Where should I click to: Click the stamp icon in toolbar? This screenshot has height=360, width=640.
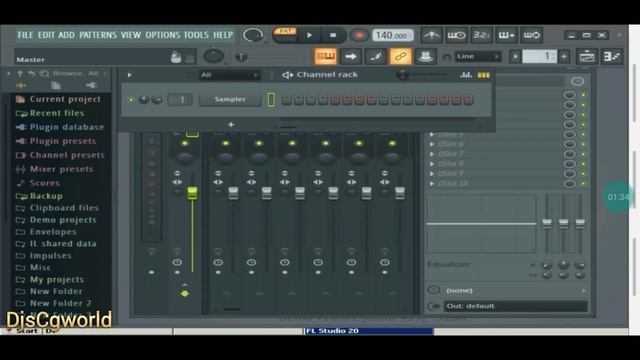tap(425, 56)
